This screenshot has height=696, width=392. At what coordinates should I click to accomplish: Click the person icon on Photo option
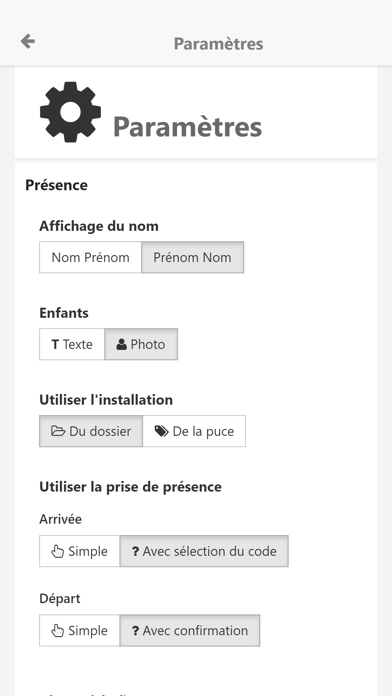click(x=122, y=344)
